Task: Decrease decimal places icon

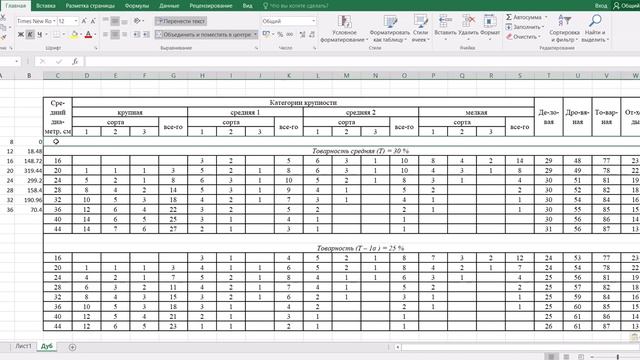Action: 312,35
